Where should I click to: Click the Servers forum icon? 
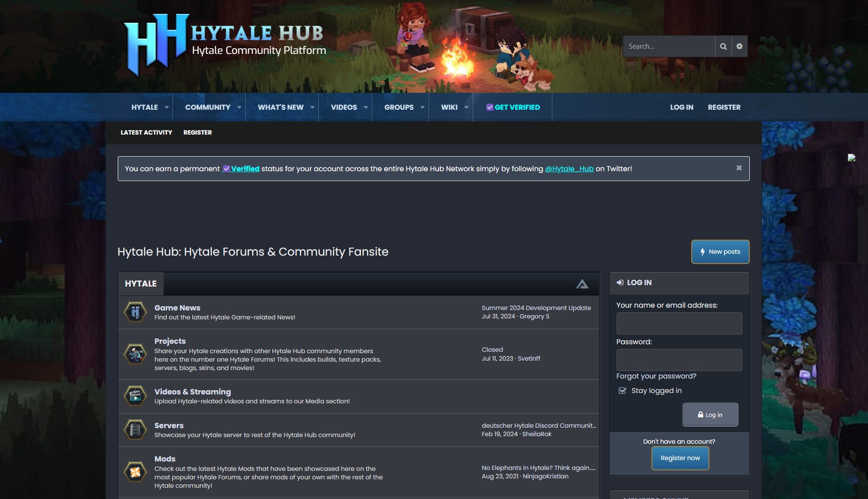(x=135, y=430)
